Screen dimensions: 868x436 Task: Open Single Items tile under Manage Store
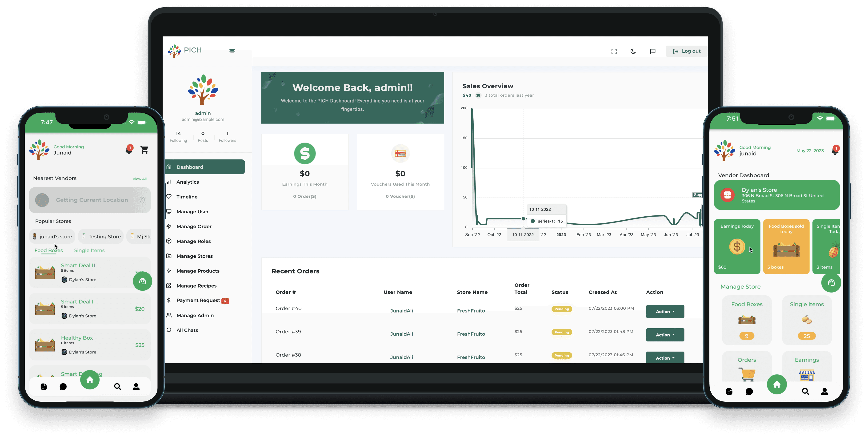807,320
